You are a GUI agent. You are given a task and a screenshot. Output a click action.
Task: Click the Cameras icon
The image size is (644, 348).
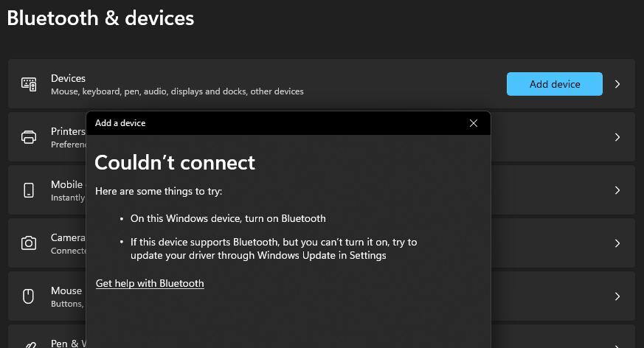(29, 243)
